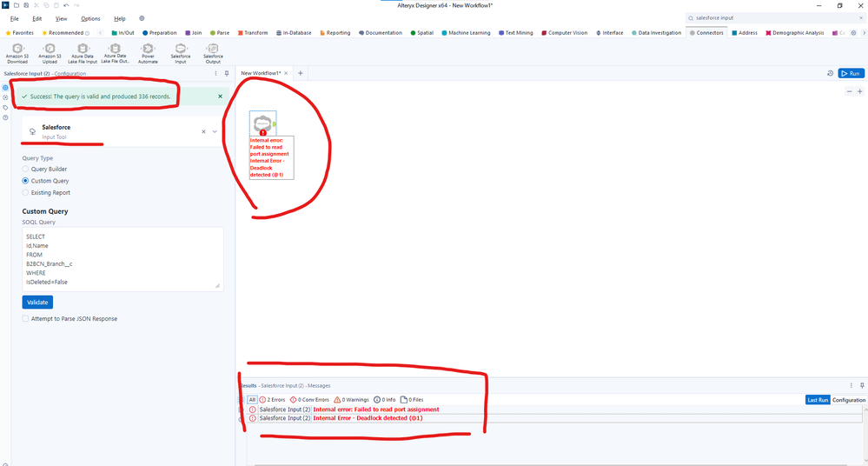Clear the salesforce input search text
Image resolution: width=868 pixels, height=466 pixels.
coord(861,17)
